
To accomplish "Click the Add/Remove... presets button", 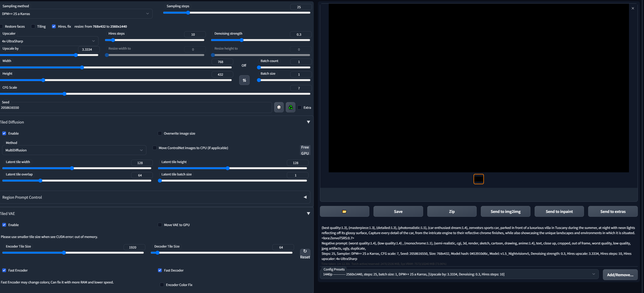I will 620,275.
